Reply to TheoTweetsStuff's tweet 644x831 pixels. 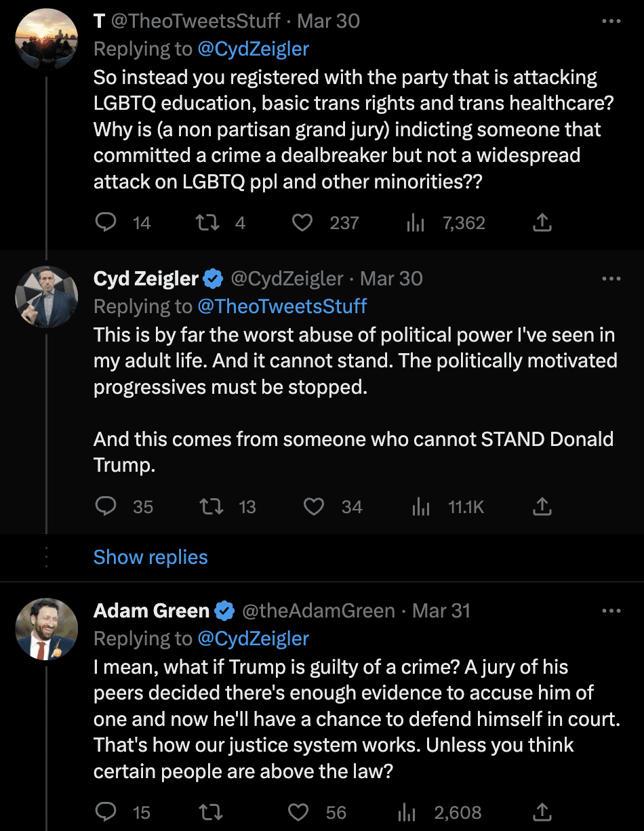click(106, 223)
